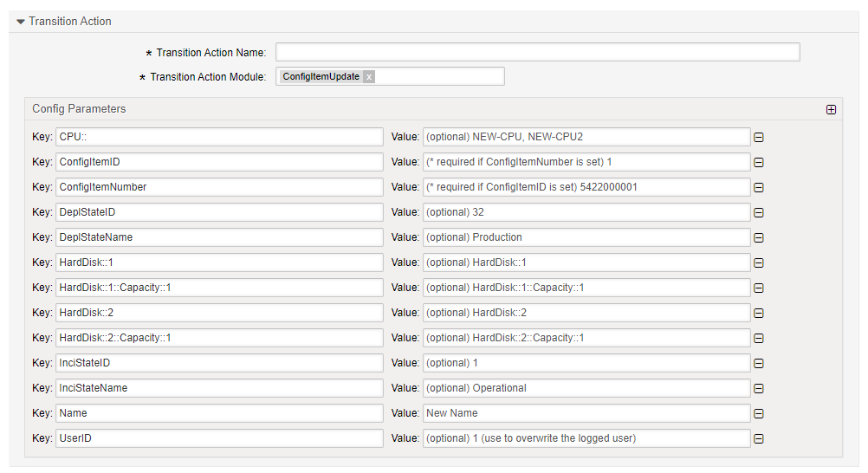Click the InciStateID value field
Screen dimensions: 868x473
[x=586, y=363]
